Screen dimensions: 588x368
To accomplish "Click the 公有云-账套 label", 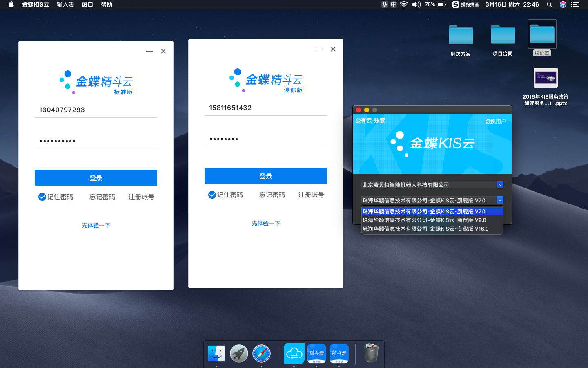I will tap(370, 120).
